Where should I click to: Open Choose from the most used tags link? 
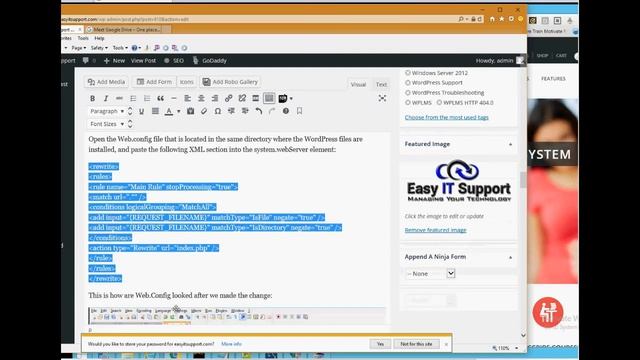[447, 117]
